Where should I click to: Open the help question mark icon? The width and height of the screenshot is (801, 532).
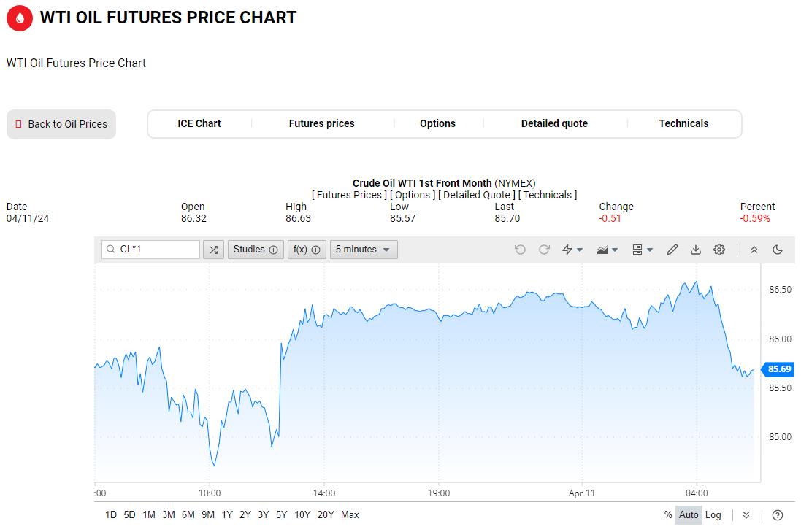pos(778,515)
